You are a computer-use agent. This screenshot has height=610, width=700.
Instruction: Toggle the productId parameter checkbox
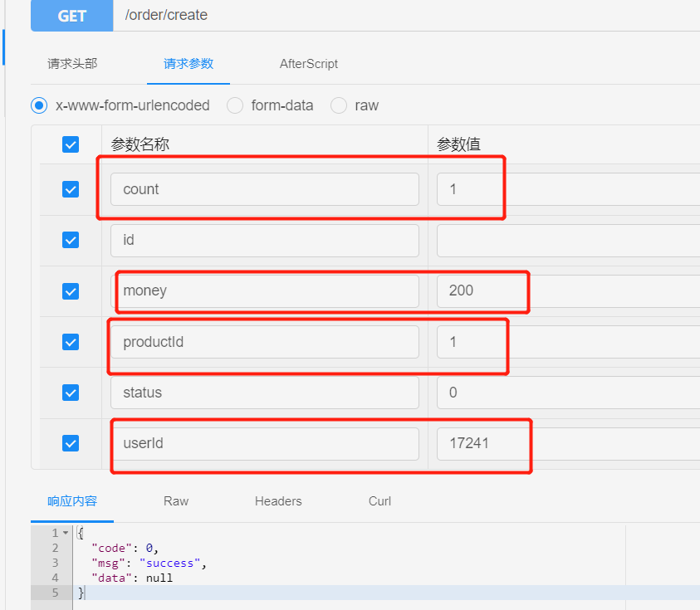click(x=71, y=342)
